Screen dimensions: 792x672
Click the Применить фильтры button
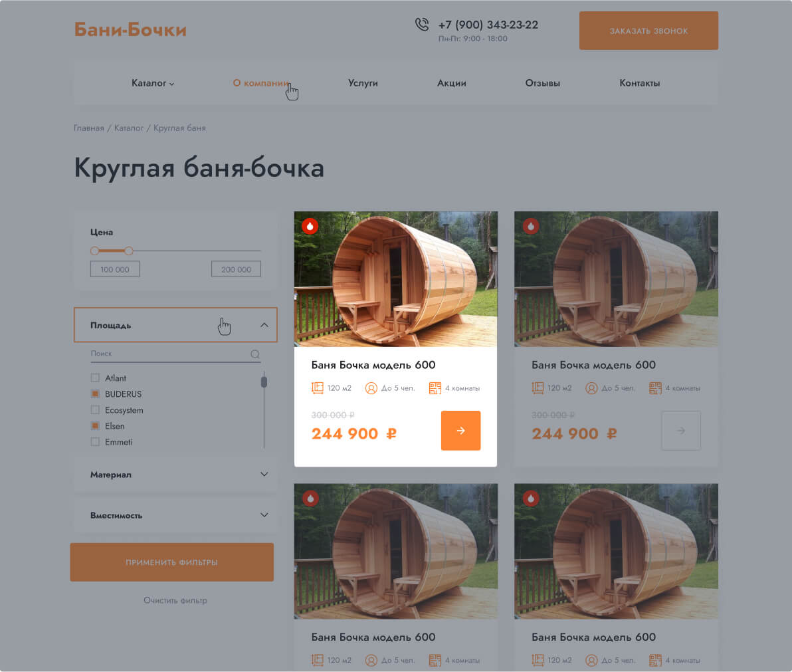point(171,562)
